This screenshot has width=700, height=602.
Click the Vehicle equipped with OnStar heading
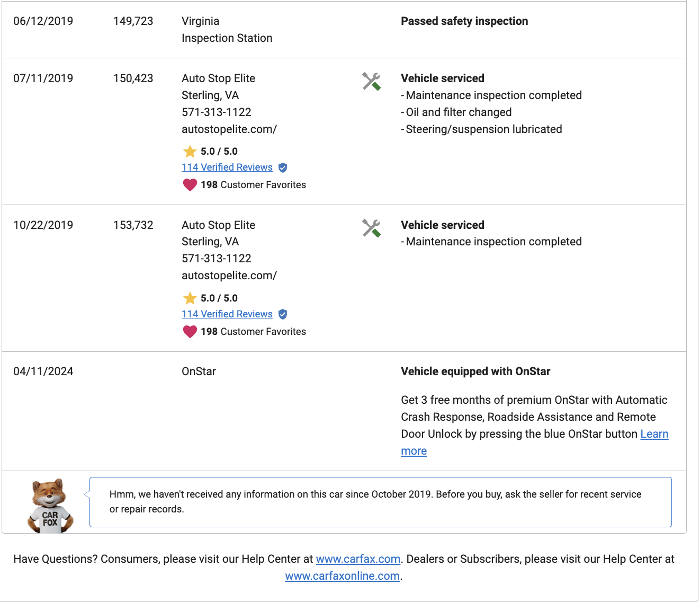pyautogui.click(x=475, y=371)
